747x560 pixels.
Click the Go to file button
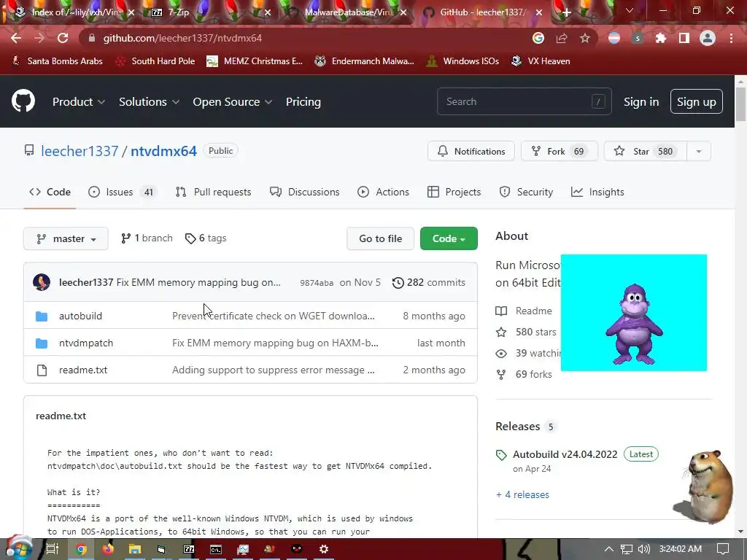(381, 238)
